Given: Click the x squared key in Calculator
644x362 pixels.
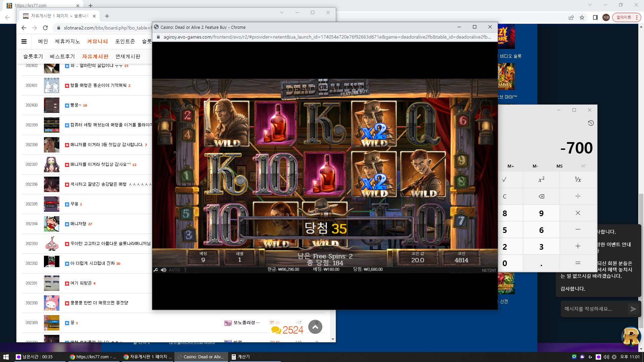Looking at the screenshot, I should pos(541,180).
